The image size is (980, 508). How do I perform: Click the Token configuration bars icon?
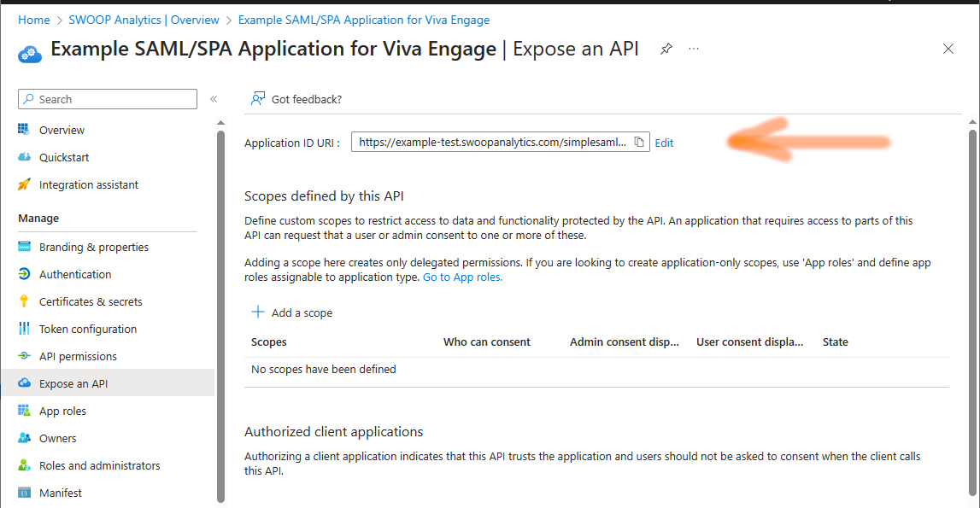click(x=24, y=329)
